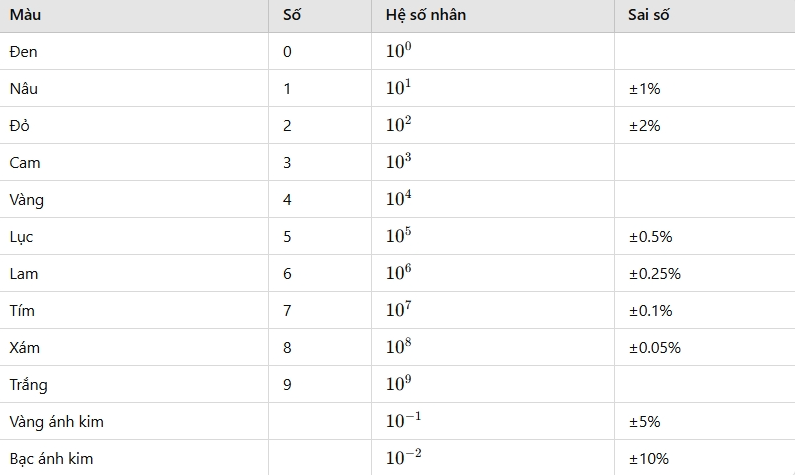Screen dimensions: 795x475
Task: Click the "Hệ số nhân" column header
Action: coord(425,15)
